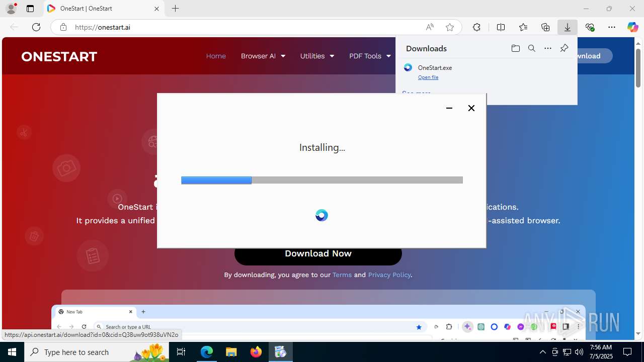Image resolution: width=644 pixels, height=362 pixels.
Task: Launch the Copilot sidebar icon
Action: coord(632,27)
